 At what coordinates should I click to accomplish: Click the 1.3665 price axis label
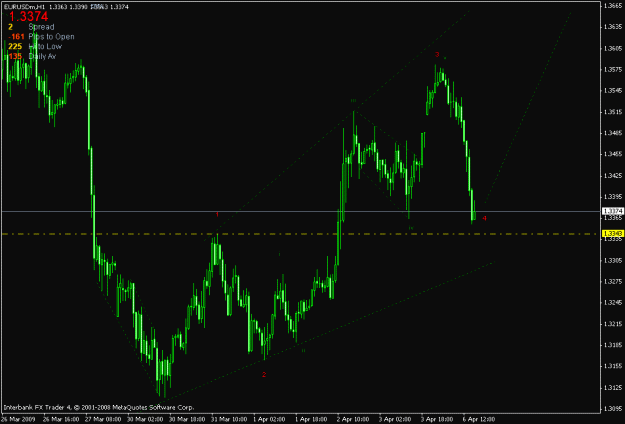tap(612, 6)
